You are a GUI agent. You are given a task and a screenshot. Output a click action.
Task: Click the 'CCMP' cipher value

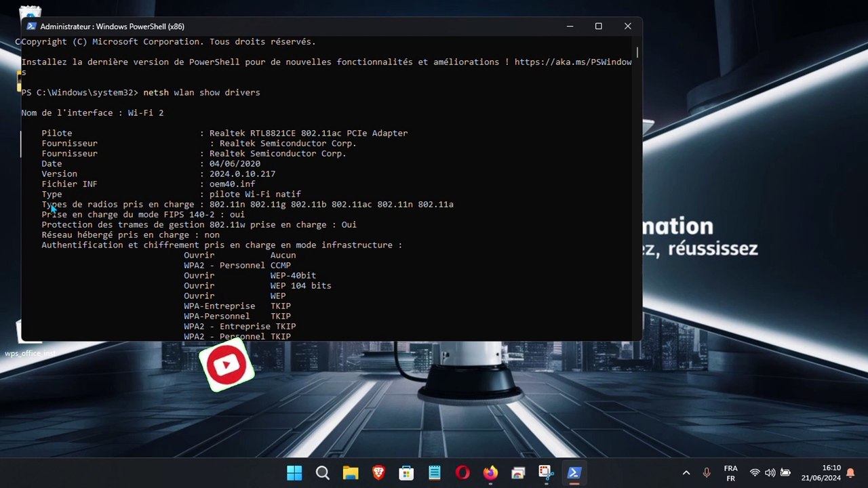pyautogui.click(x=281, y=266)
